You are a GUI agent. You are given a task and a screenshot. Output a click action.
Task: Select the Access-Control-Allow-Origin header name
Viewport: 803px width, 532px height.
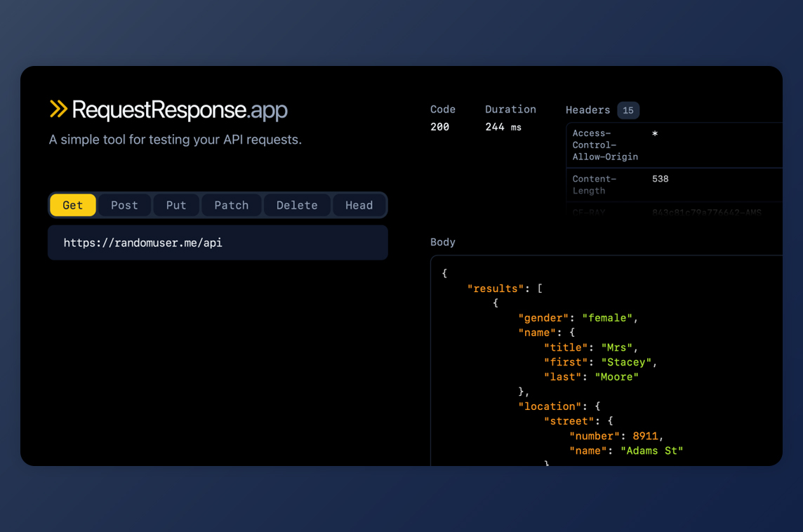(x=605, y=145)
